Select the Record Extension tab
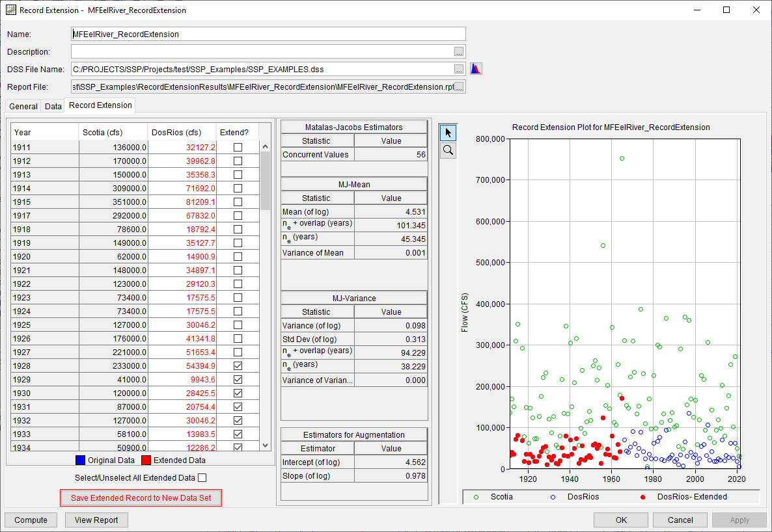772x532 pixels. (x=100, y=105)
